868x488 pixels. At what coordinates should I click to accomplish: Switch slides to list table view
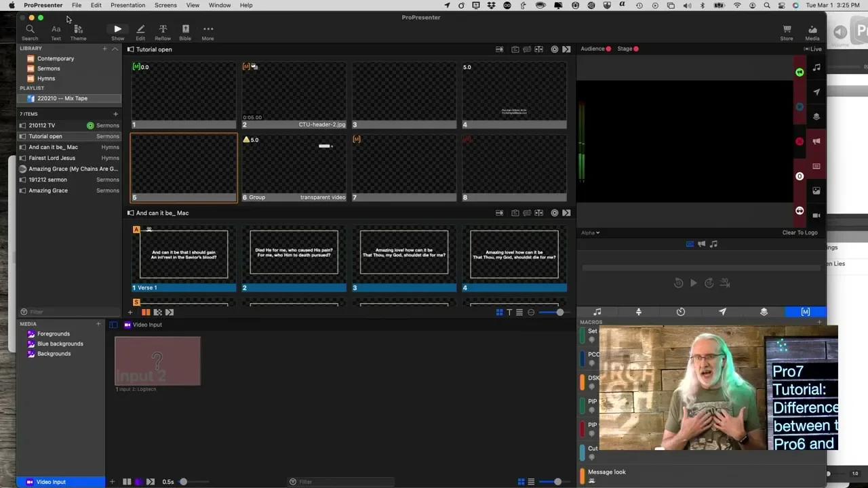[x=519, y=312]
